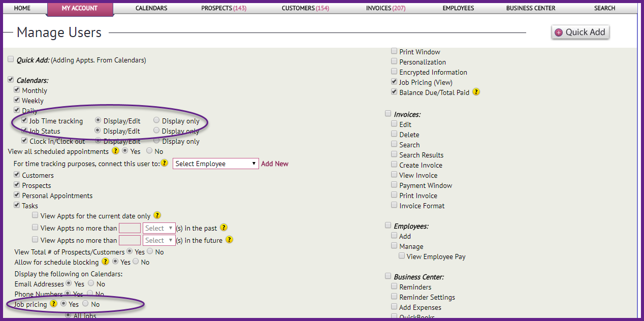
Task: Select Display only for Clock in/Clock out
Action: tap(156, 141)
